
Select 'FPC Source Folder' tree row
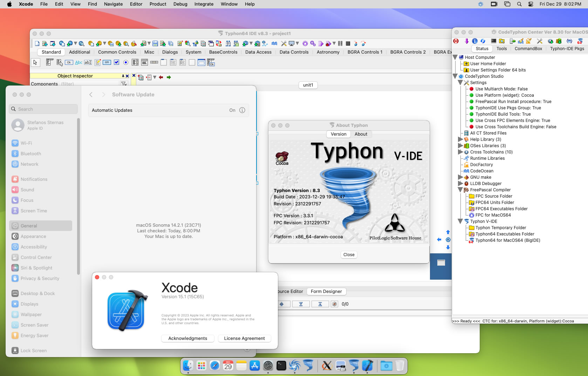pos(491,196)
